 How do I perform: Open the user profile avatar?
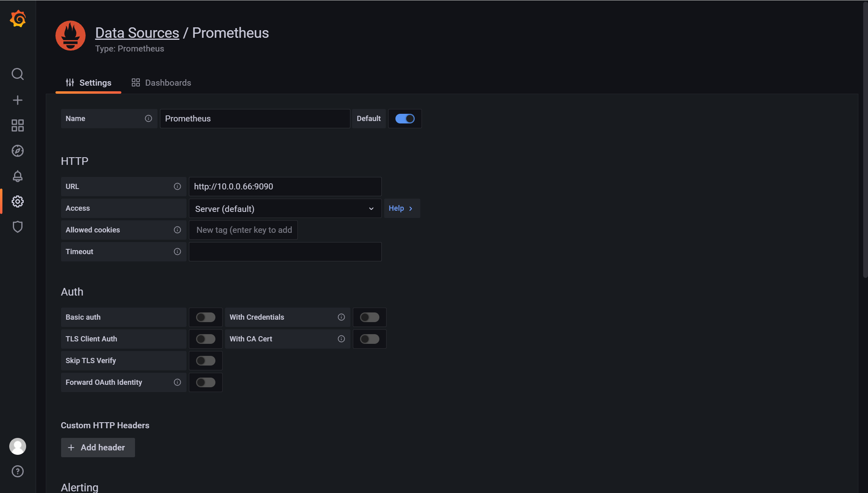point(18,446)
